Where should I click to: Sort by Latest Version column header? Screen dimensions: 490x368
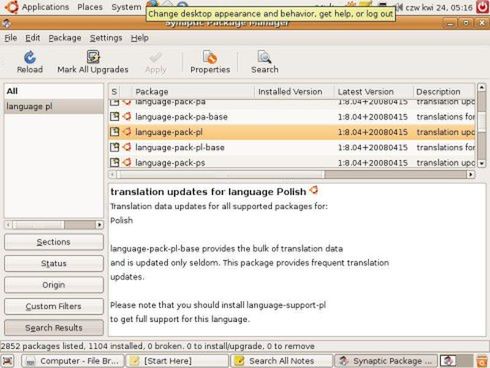[373, 92]
